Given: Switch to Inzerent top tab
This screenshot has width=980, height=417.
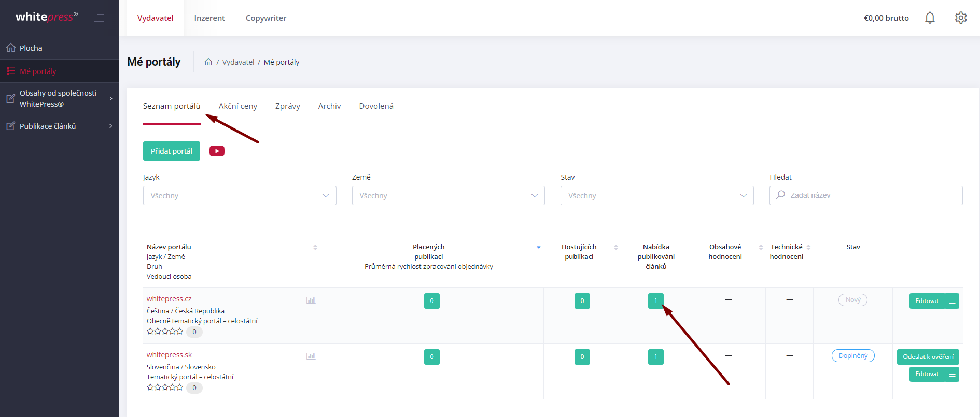Looking at the screenshot, I should coord(209,18).
